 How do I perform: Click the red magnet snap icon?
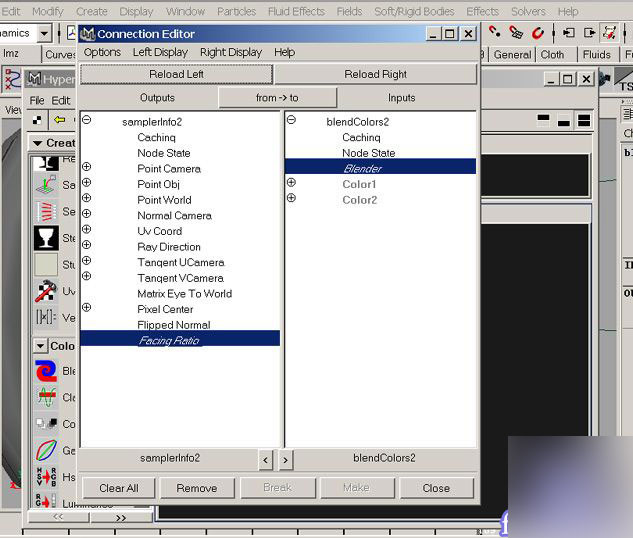tap(537, 32)
